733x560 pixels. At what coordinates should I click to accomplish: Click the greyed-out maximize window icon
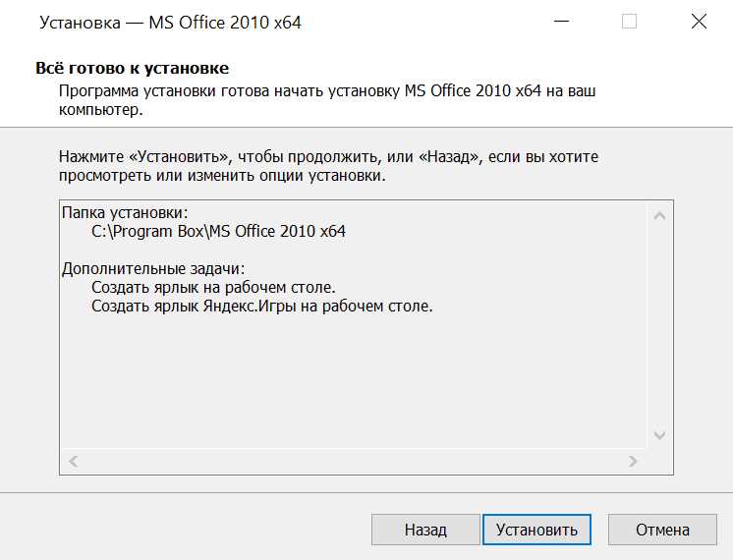click(x=629, y=22)
